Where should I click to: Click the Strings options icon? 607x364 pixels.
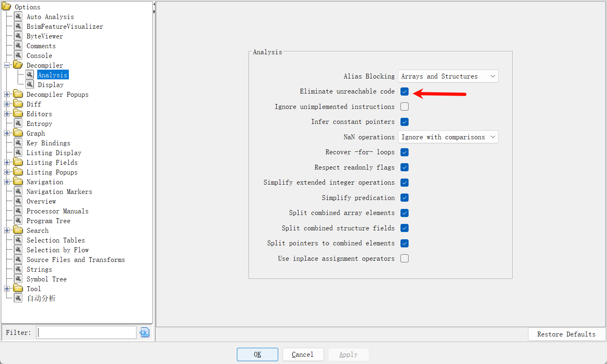click(18, 269)
